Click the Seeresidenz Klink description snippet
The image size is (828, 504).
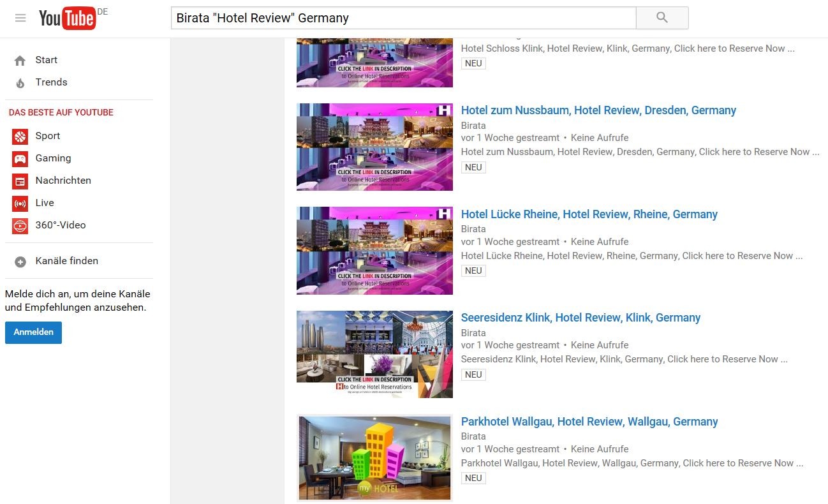624,359
